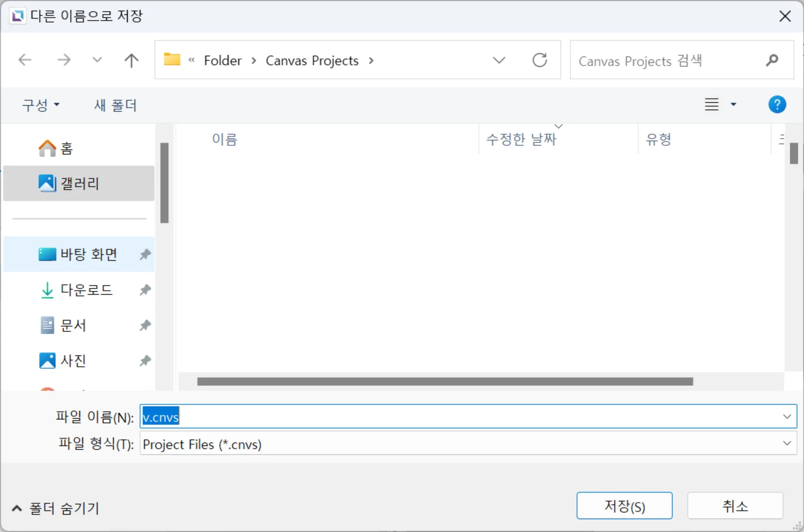804x532 pixels.
Task: Open the help question mark icon
Action: click(776, 104)
